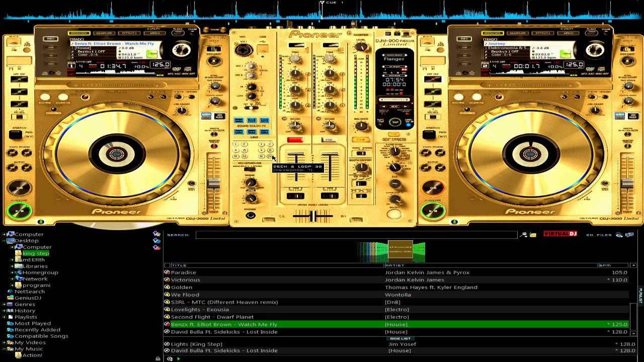Open Compatible Songs in the folder tree
644x362 pixels.
[x=41, y=336]
